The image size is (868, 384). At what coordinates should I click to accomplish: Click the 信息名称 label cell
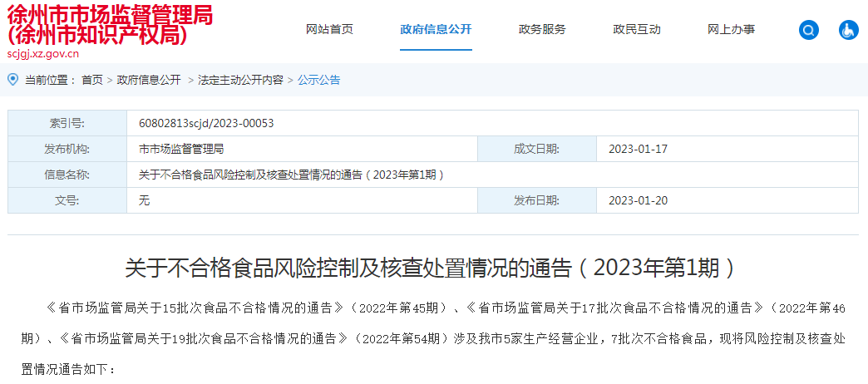(x=67, y=175)
